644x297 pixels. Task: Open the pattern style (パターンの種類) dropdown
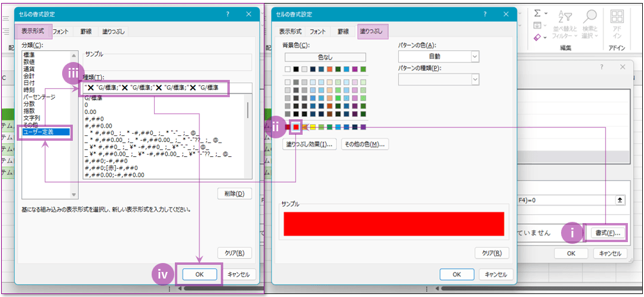(475, 79)
